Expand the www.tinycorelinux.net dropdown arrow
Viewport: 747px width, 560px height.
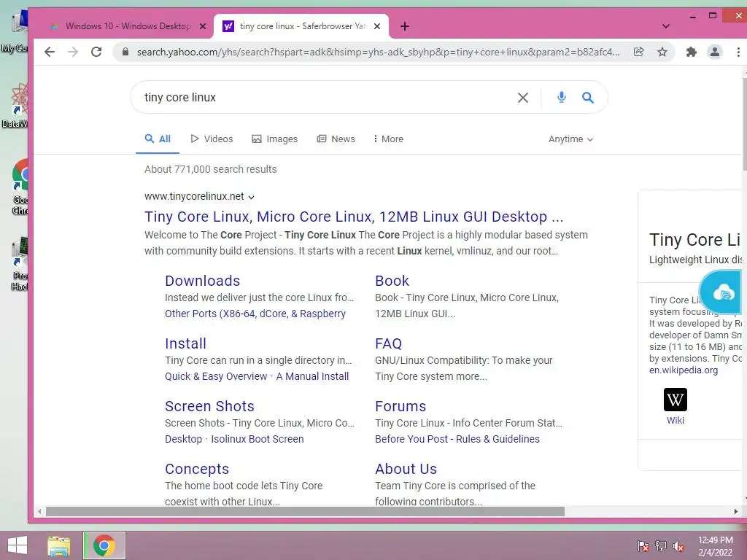pos(252,197)
